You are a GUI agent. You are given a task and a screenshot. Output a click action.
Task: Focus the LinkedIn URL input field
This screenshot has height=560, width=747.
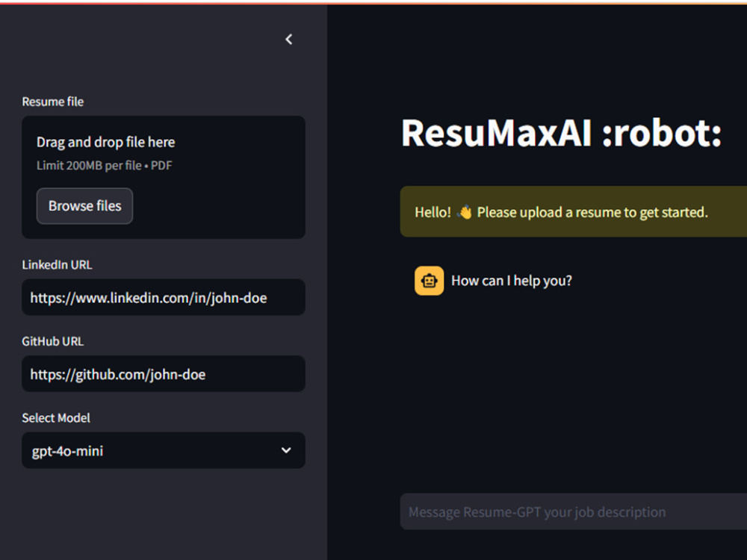pos(164,298)
